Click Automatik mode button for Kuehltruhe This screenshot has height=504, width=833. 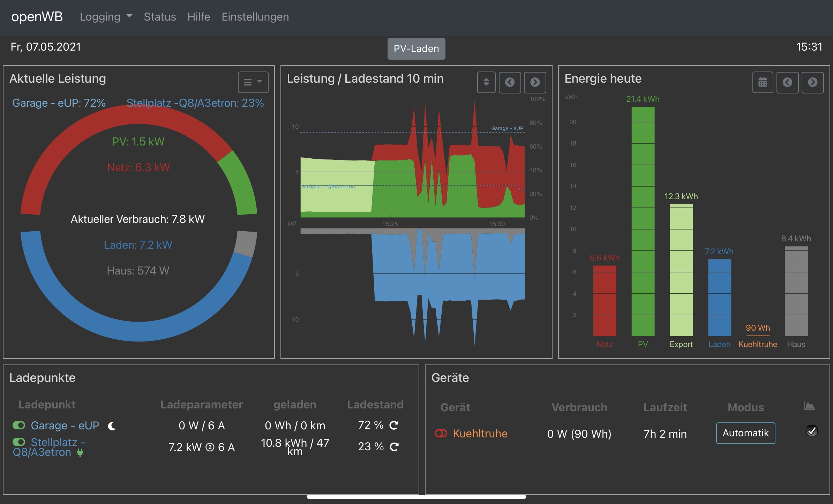pos(745,433)
